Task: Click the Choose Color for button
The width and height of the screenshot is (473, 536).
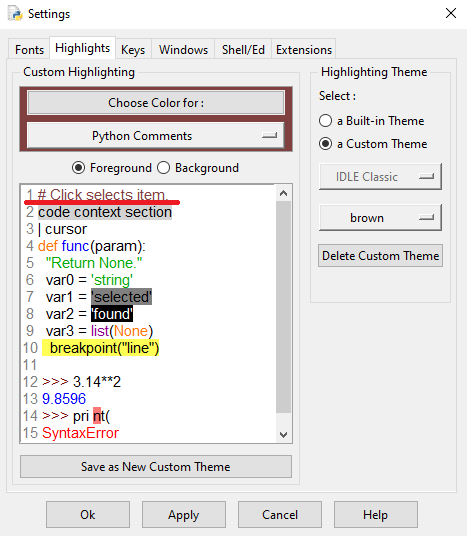Action: point(156,103)
